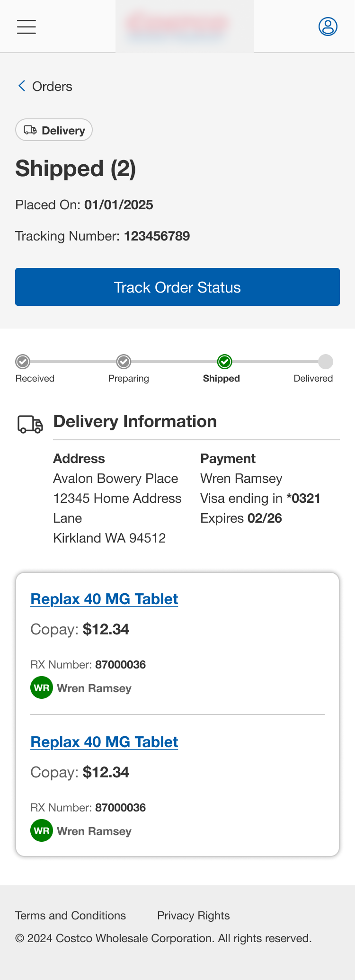This screenshot has width=355, height=980.
Task: Open the first Replax 40 MG Tablet link
Action: click(x=104, y=598)
